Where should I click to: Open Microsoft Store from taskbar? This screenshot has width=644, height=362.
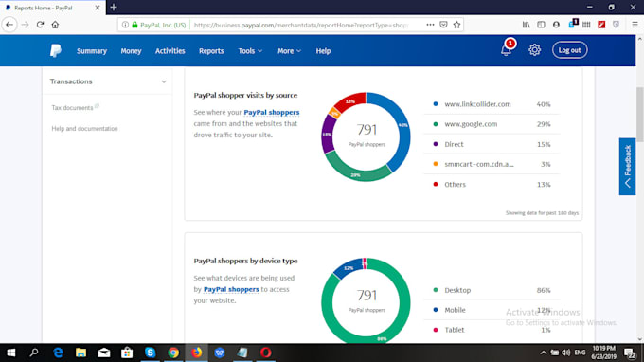coord(127,353)
